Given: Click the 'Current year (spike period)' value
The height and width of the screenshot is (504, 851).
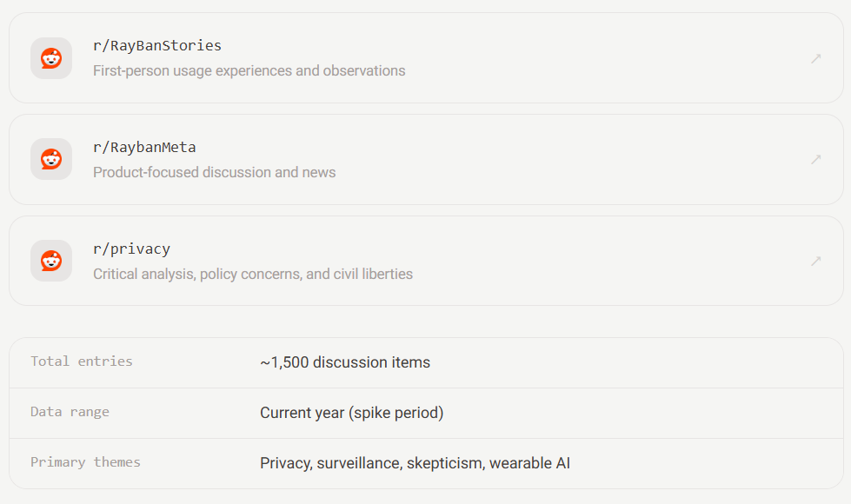Looking at the screenshot, I should [352, 413].
